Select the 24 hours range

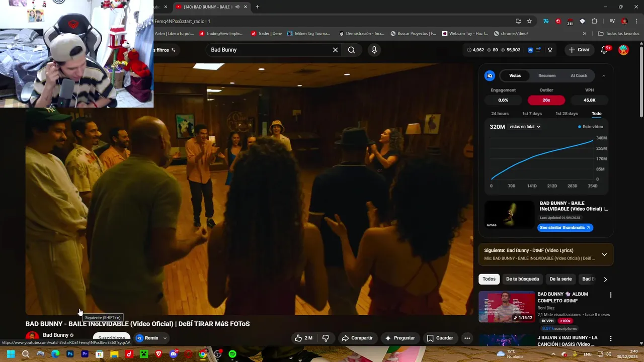coord(500,114)
